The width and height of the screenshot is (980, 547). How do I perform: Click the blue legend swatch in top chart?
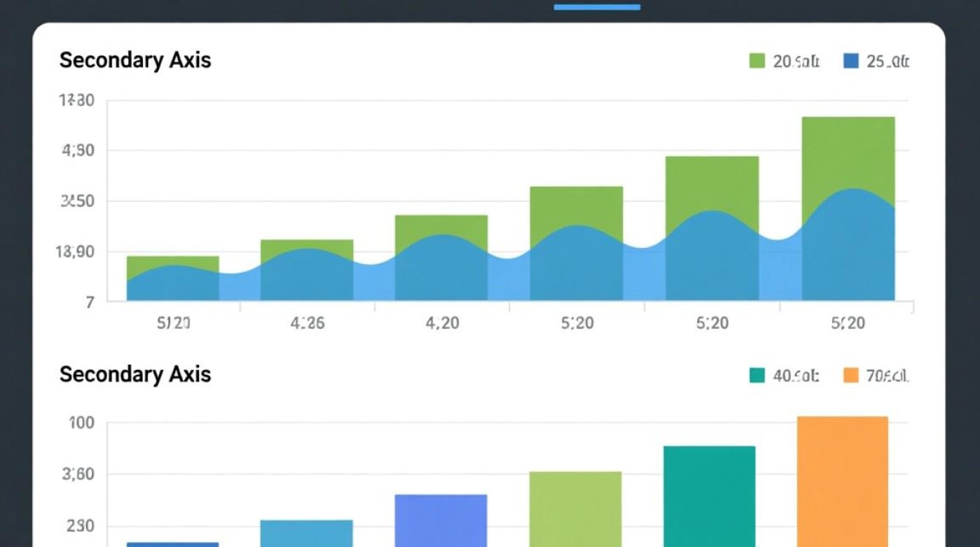click(850, 61)
